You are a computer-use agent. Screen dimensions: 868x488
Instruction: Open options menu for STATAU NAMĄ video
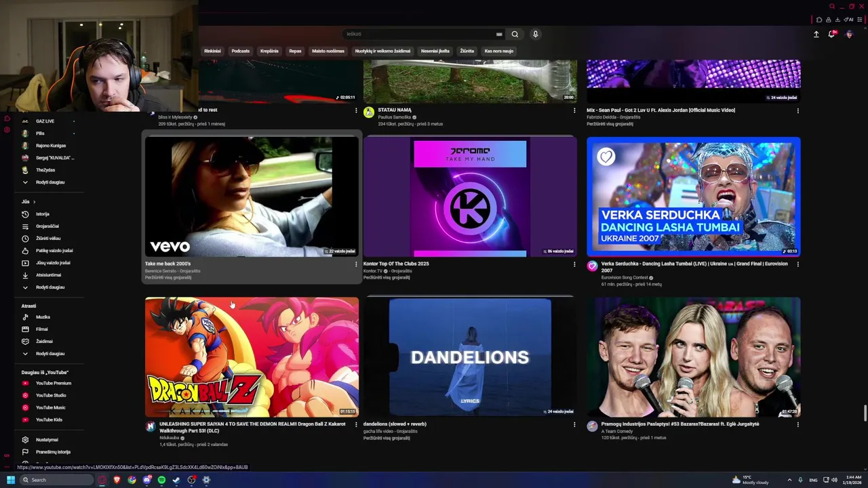tap(574, 110)
